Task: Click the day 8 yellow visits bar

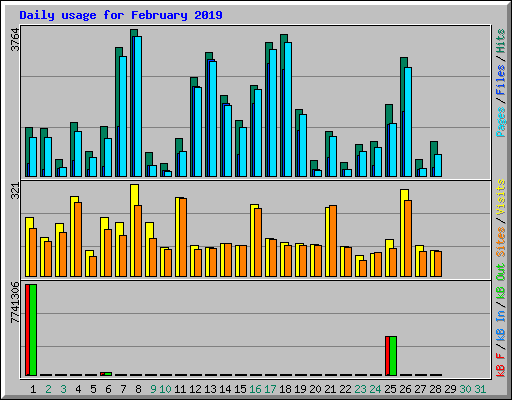Action: pos(134,195)
